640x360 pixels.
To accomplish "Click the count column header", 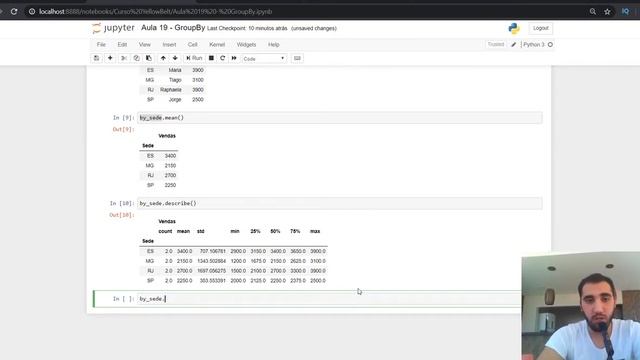I will [x=165, y=231].
